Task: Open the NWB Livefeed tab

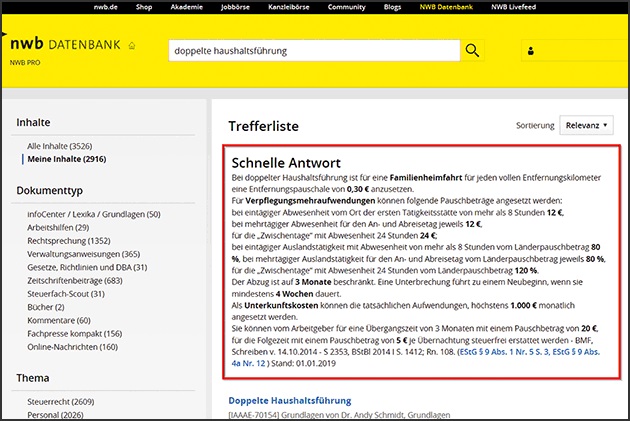Action: (571, 6)
